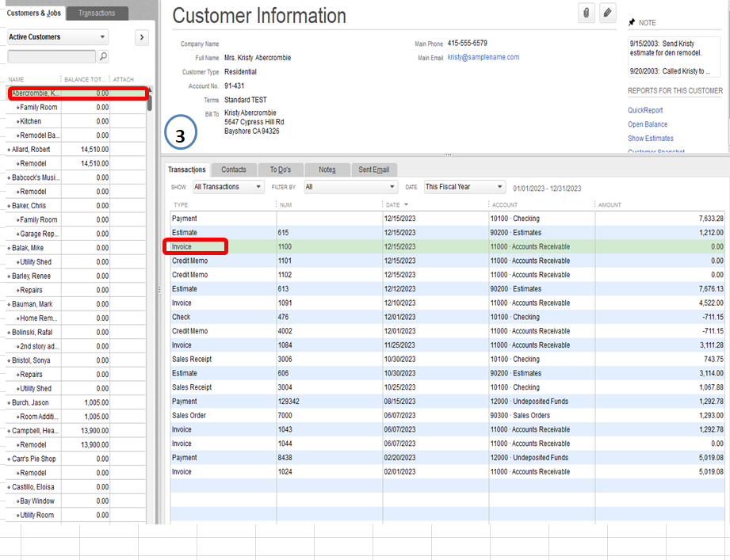Collapse the customer list with the right arrow

click(141, 37)
